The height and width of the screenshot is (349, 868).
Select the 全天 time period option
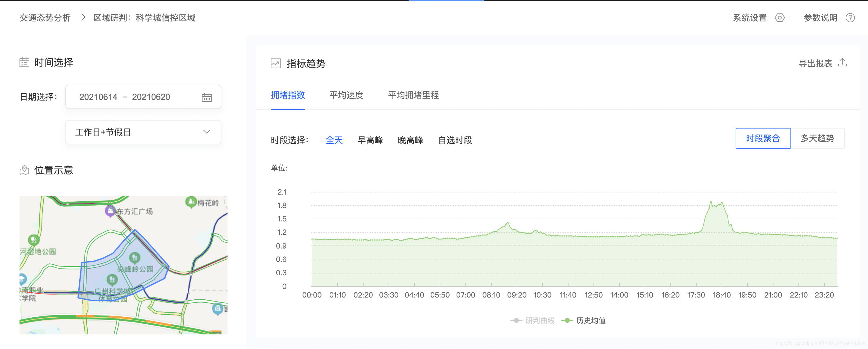(x=334, y=140)
